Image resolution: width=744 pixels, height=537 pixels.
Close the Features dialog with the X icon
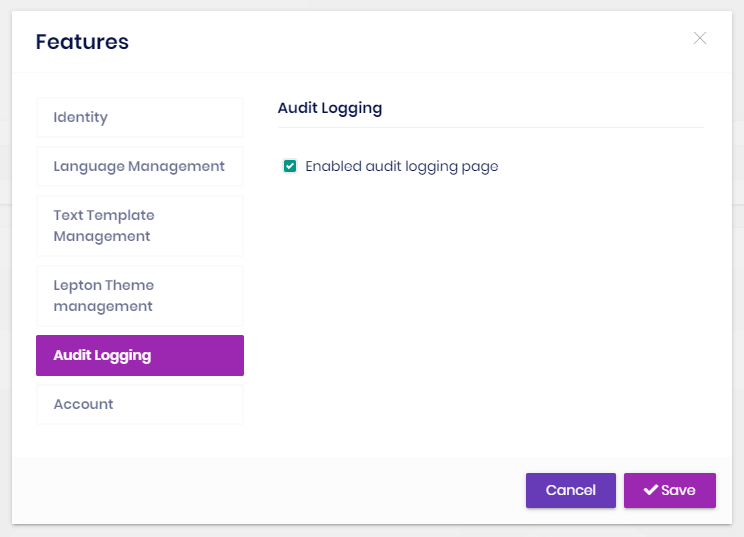click(x=700, y=39)
